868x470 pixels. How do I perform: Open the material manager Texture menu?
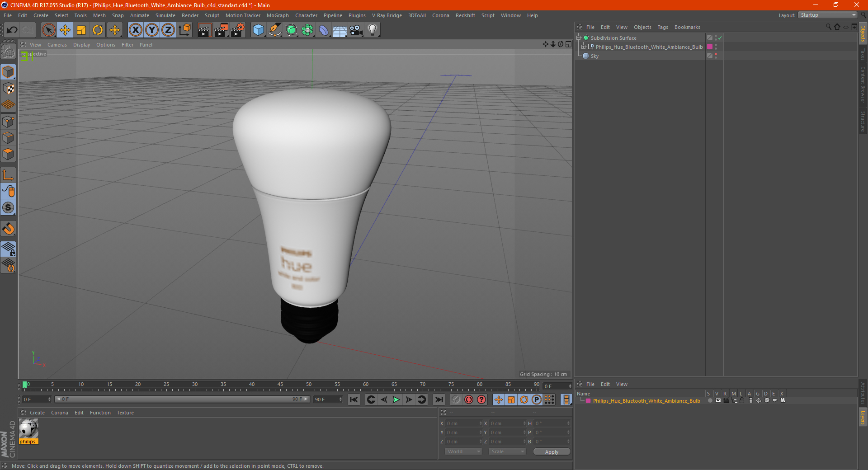[x=125, y=413]
